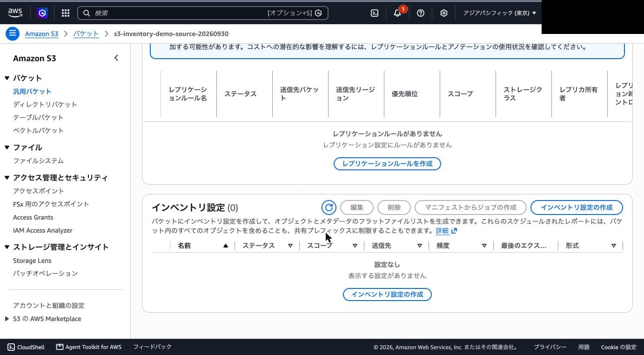Collapse the バケット sidebar section
644x355 pixels.
tap(7, 78)
